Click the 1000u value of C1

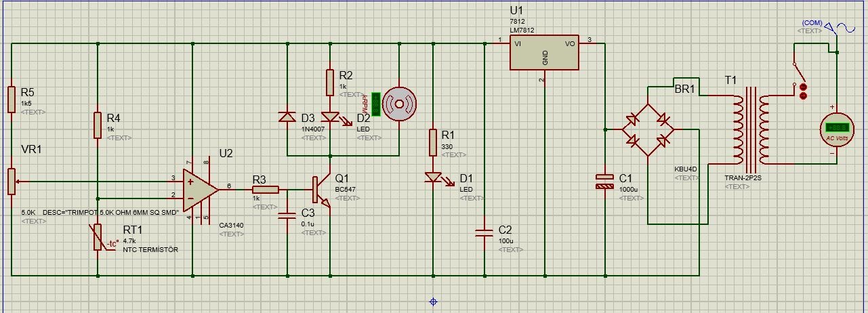(628, 189)
